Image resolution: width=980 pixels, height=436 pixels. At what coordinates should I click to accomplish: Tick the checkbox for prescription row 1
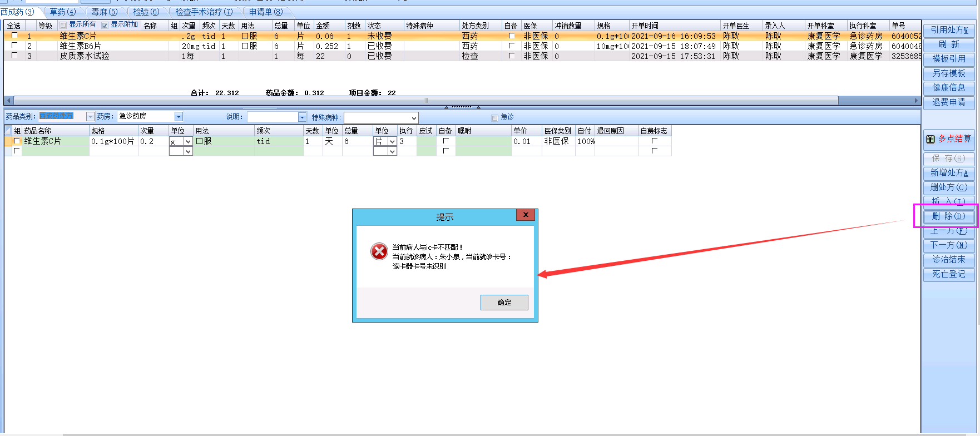tap(14, 36)
